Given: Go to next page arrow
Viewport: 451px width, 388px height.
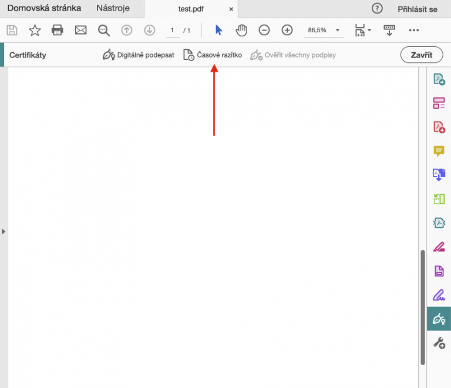Looking at the screenshot, I should point(150,30).
